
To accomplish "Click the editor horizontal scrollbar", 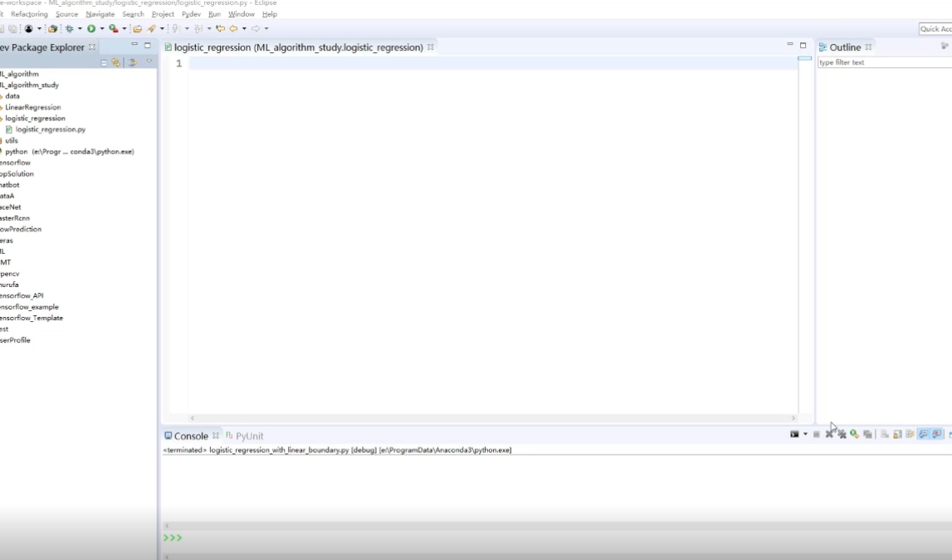I will (x=491, y=418).
